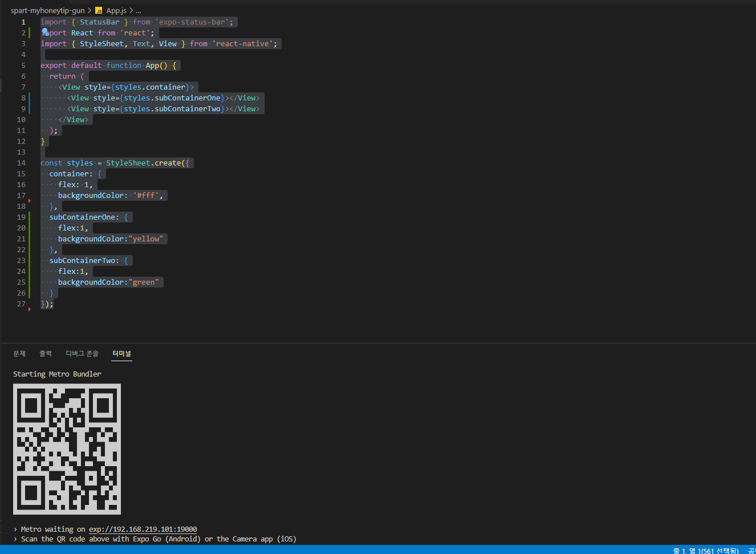This screenshot has width=756, height=554.
Task: Click the "yellow" color value on line 21
Action: pos(146,238)
